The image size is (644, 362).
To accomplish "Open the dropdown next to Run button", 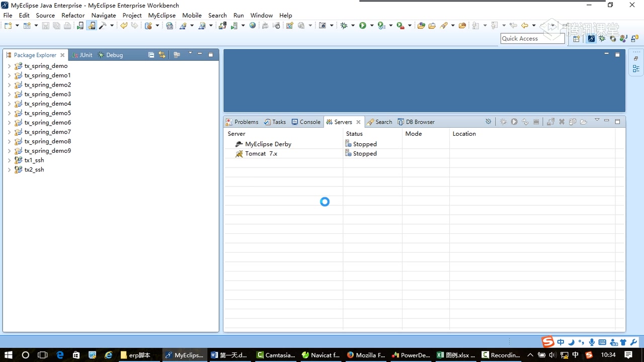I will point(372,26).
